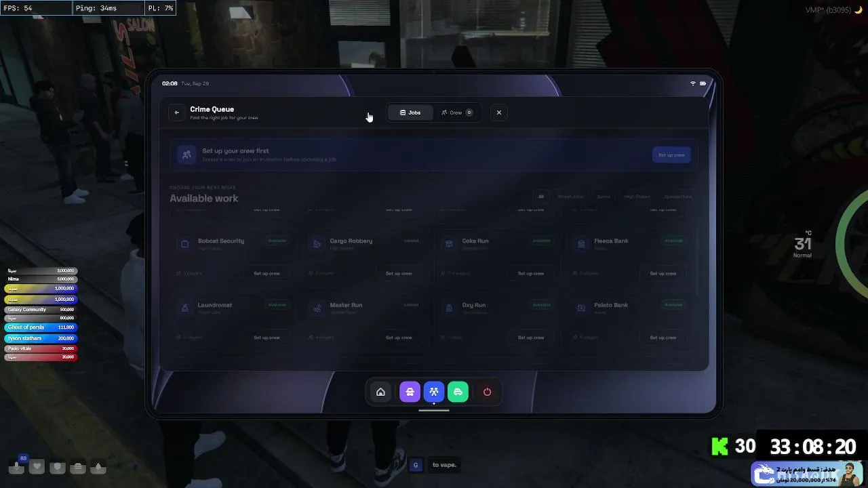Click the Wi-Fi status icon on tablet
Screen dimensions: 868x488
point(693,83)
